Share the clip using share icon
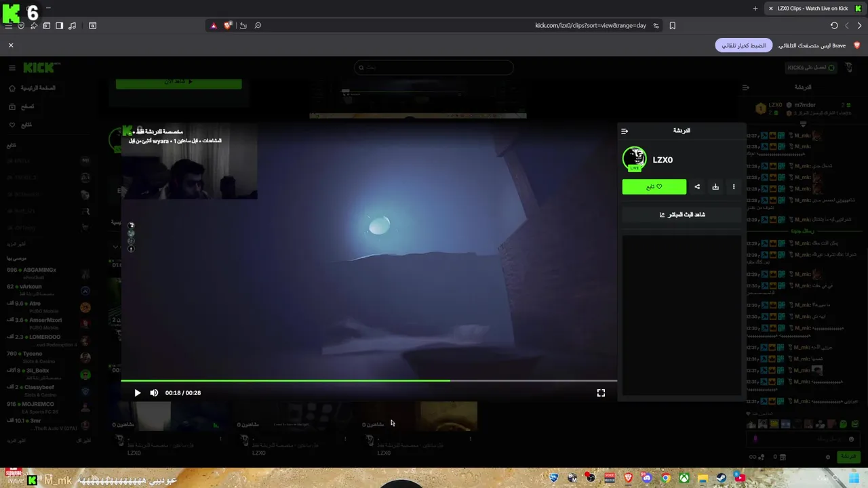The height and width of the screenshot is (488, 868). pos(697,187)
